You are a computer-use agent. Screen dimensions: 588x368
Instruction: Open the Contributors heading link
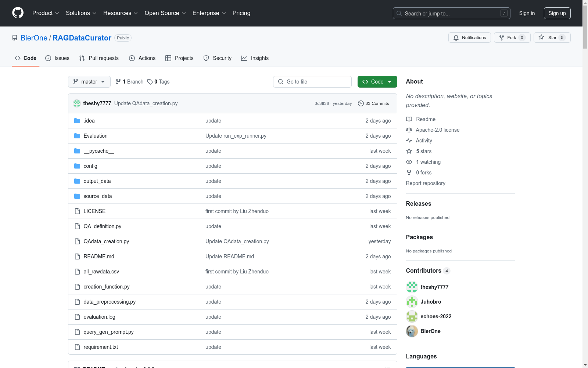tap(428, 270)
